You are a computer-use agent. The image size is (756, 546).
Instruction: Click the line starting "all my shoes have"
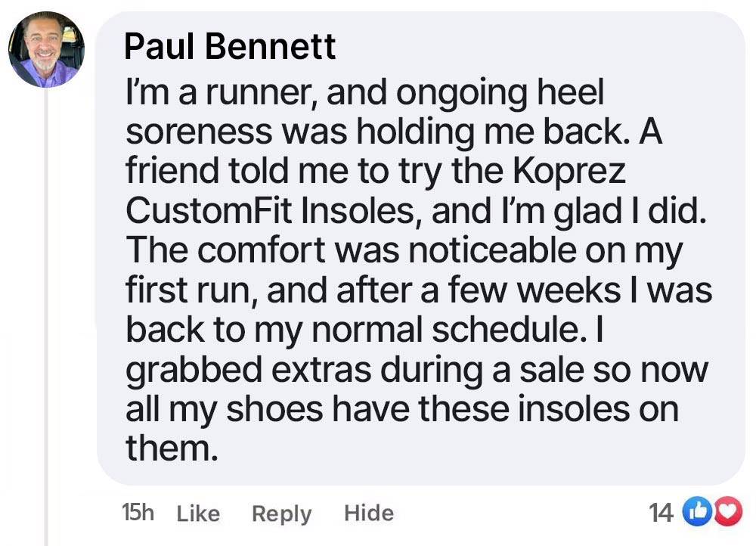click(x=402, y=409)
